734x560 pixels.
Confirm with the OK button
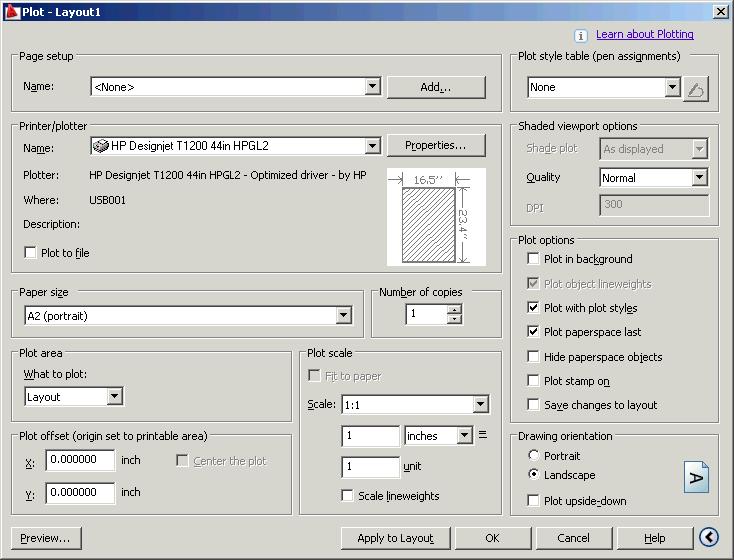[x=492, y=538]
